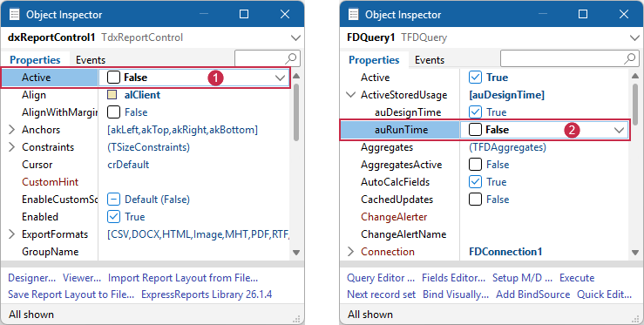Select the ChangeAlerter property row
Image resolution: width=644 pixels, height=325 pixels.
[485, 217]
